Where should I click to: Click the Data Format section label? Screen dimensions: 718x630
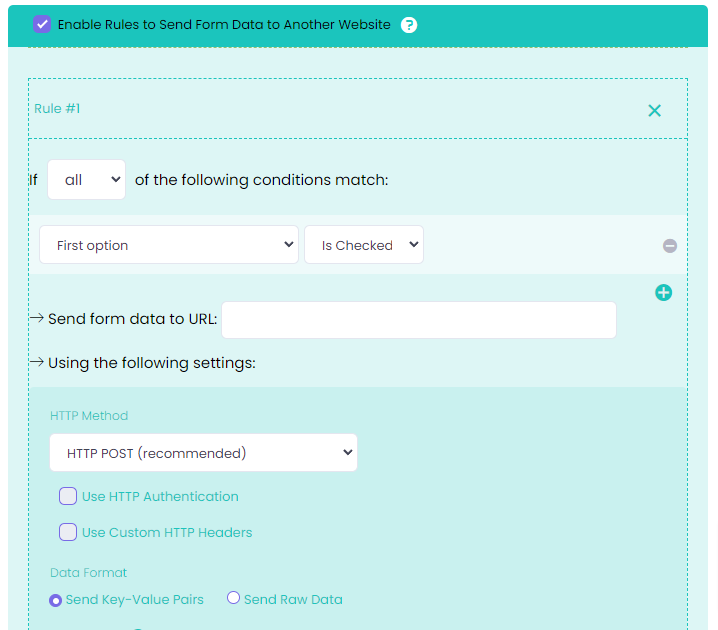point(89,573)
